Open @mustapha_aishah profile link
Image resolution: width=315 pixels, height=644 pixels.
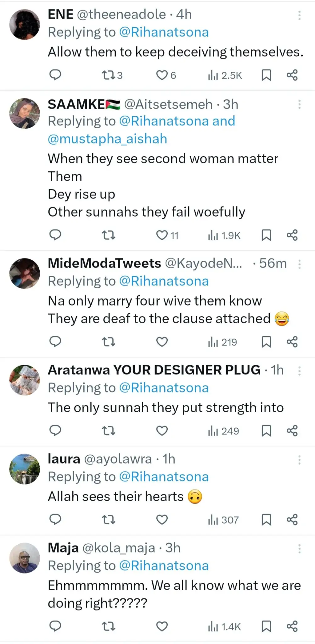(x=107, y=139)
